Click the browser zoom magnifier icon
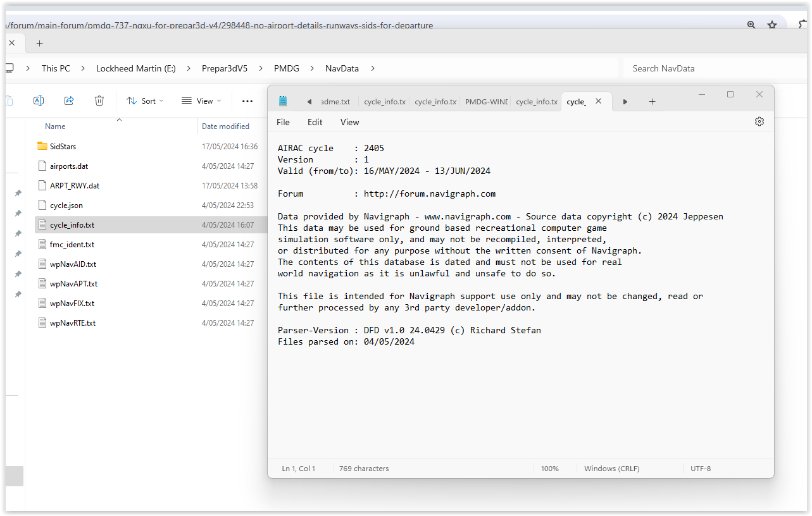812x516 pixels. pos(751,25)
